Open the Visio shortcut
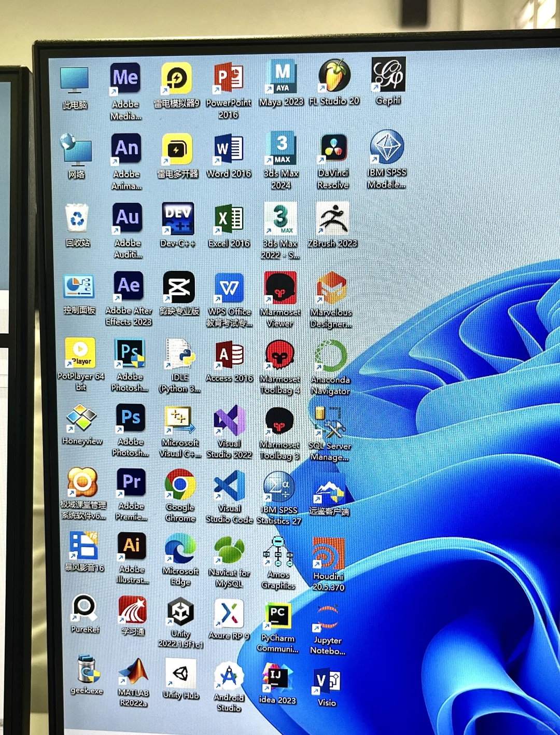560x735 pixels. [x=327, y=681]
